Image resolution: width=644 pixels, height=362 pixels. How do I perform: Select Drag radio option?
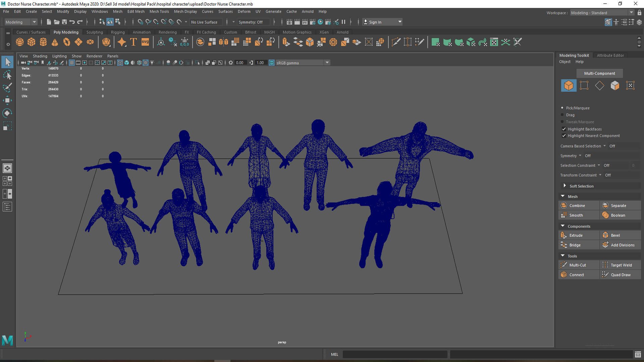[x=562, y=115]
